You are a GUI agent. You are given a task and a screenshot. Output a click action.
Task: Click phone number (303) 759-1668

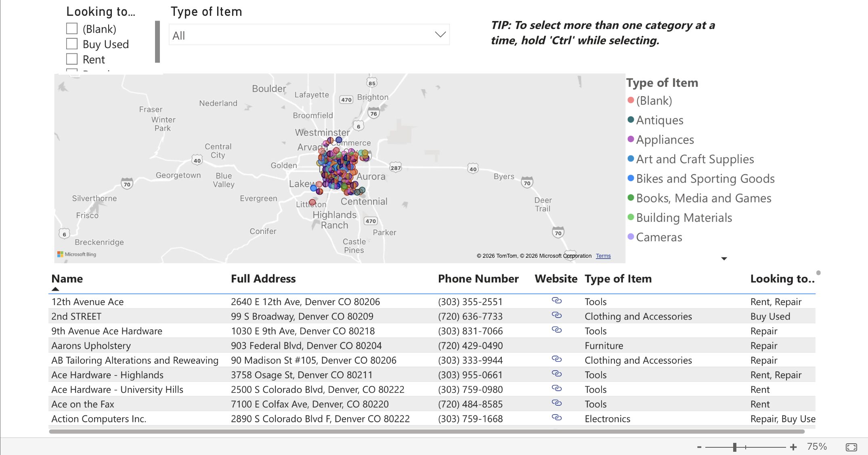470,419
